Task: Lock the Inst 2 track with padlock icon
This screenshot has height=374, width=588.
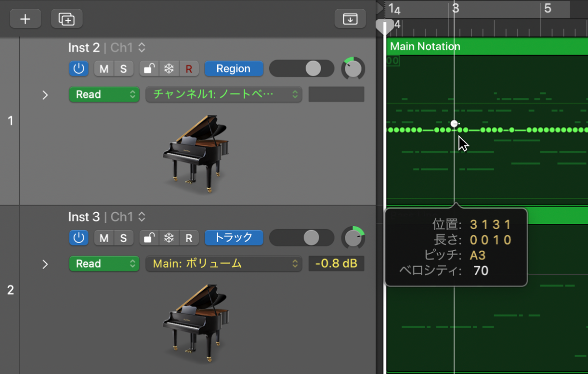Action: tap(148, 68)
